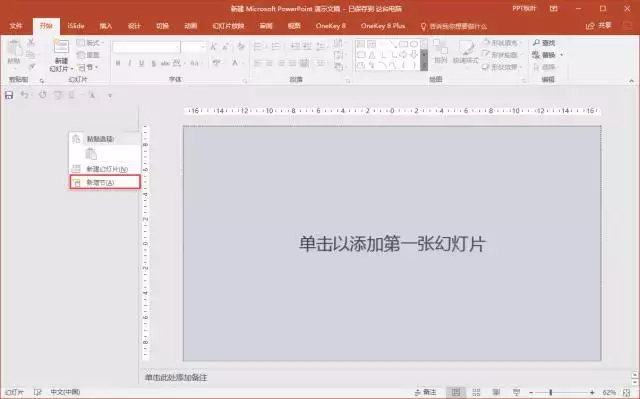Switch to Reading view icon in status bar
Screen dimensions: 640x399
pos(496,392)
